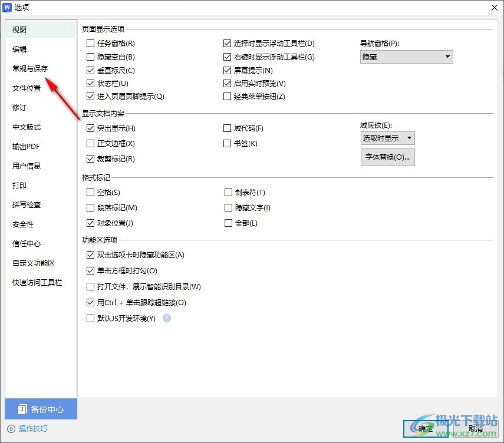Viewport: 504px width, 443px height.
Task: Enable 隐藏文字(I) checkbox
Action: pyautogui.click(x=228, y=208)
